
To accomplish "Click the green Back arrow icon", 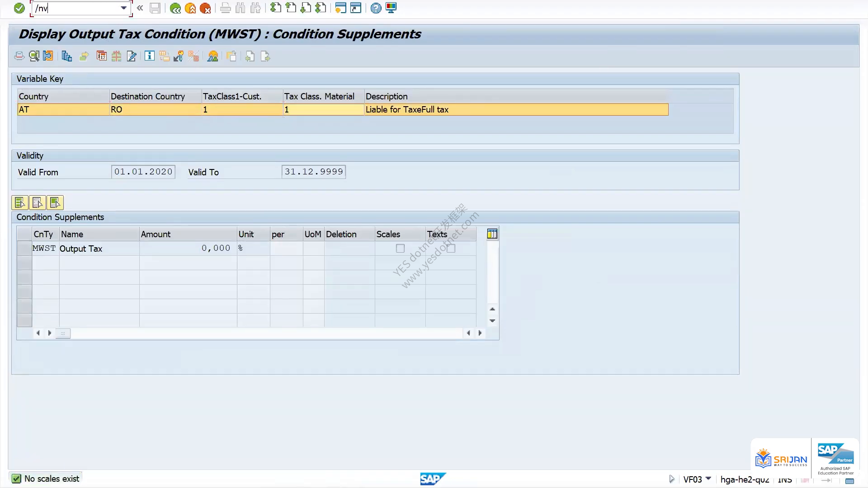I will pos(175,8).
